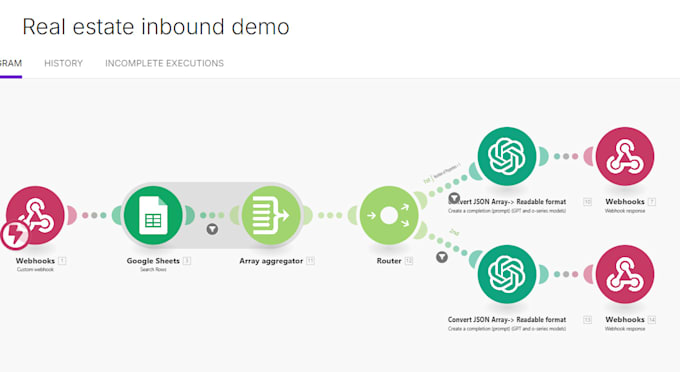Click the 'Real estate inbound demo' scenario title

[156, 26]
